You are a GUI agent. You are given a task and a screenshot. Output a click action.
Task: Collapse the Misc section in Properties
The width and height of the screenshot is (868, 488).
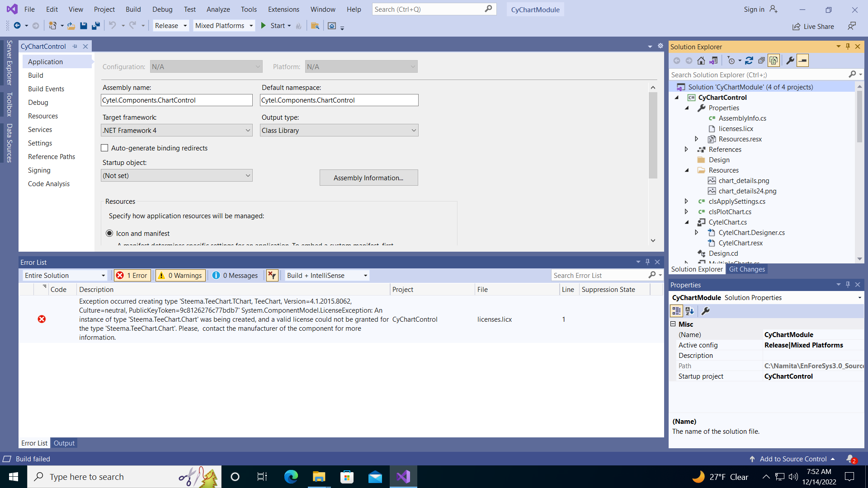[x=673, y=324]
